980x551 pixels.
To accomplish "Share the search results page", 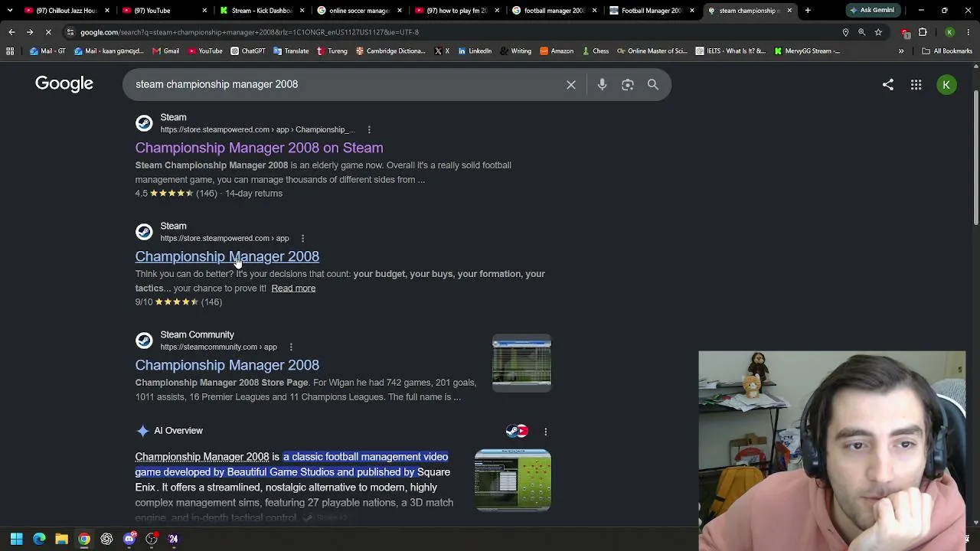I will point(888,85).
